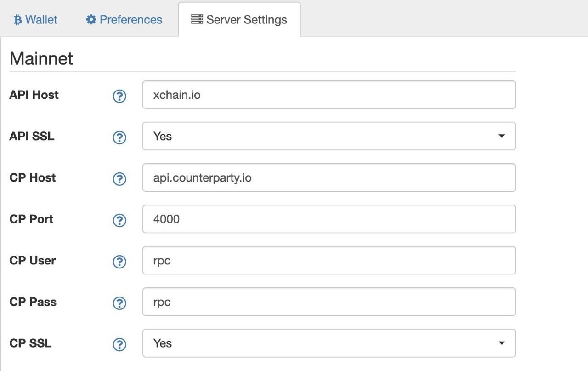Click the API Host input field
The image size is (588, 371).
tap(329, 95)
